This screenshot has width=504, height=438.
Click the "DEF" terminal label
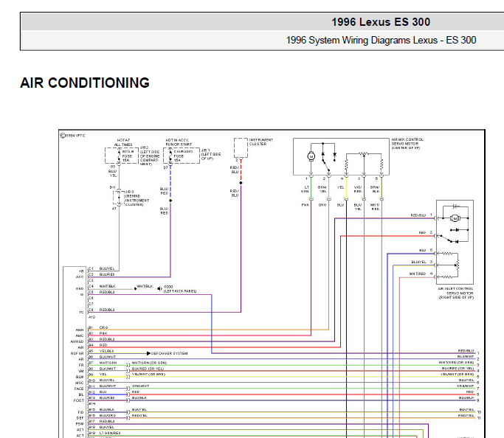point(80,418)
